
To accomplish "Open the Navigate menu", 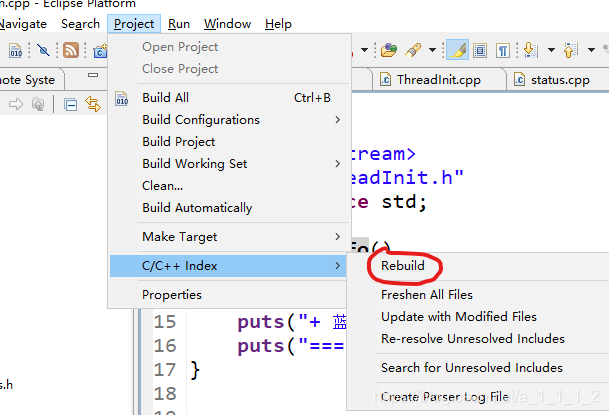I will [x=23, y=24].
